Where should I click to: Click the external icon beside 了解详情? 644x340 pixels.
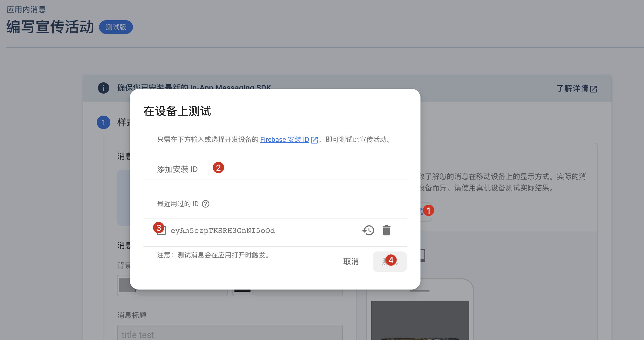[x=593, y=89]
